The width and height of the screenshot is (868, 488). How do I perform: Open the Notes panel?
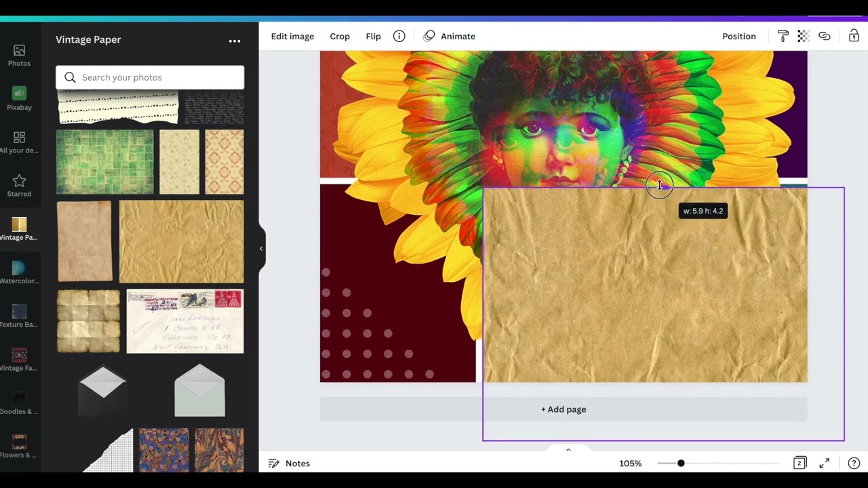pyautogui.click(x=290, y=463)
